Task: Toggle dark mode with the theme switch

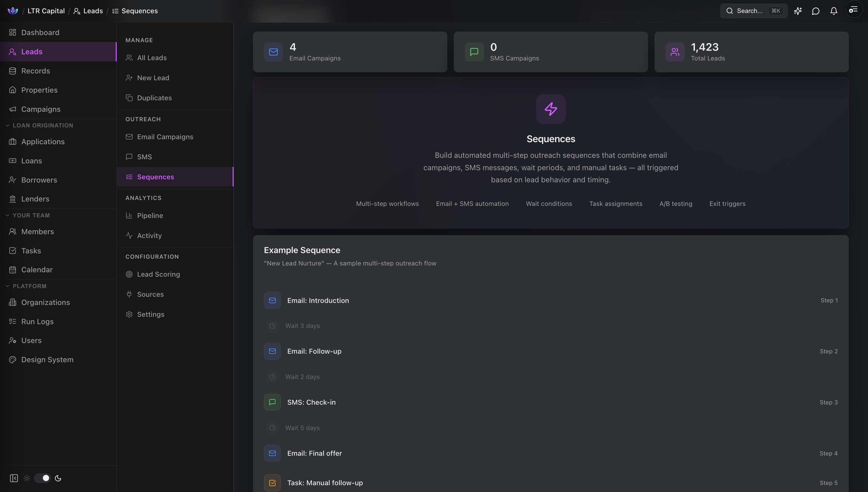Action: pyautogui.click(x=43, y=478)
